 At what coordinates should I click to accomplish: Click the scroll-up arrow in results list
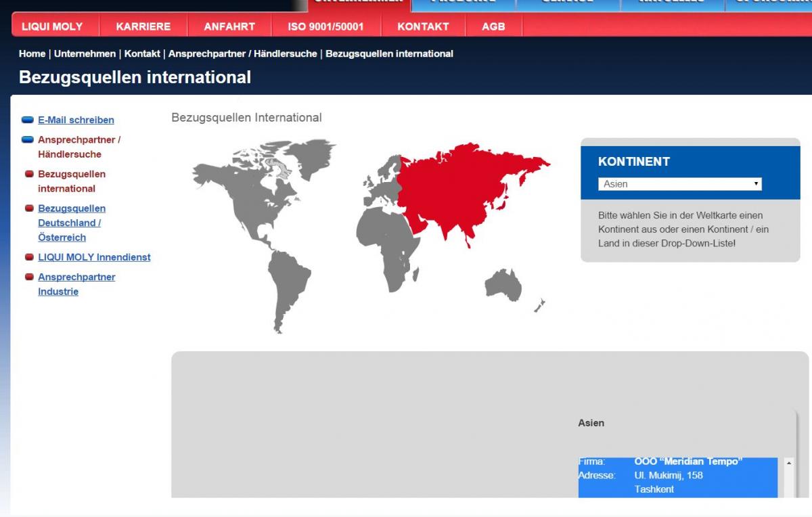click(788, 464)
